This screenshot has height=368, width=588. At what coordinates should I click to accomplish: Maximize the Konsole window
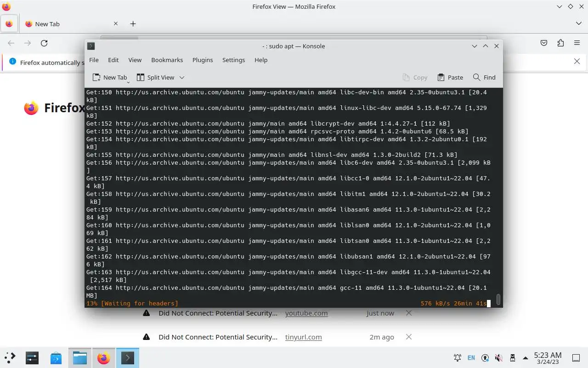coord(486,46)
